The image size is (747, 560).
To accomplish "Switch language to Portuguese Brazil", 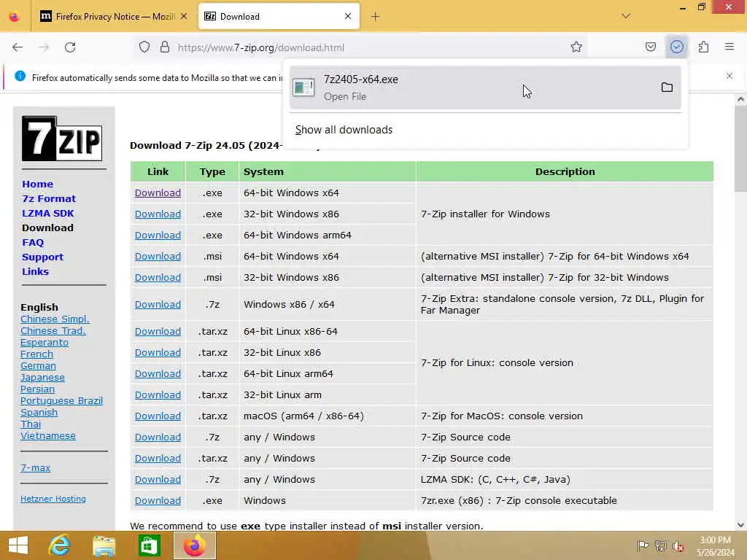I will (61, 401).
